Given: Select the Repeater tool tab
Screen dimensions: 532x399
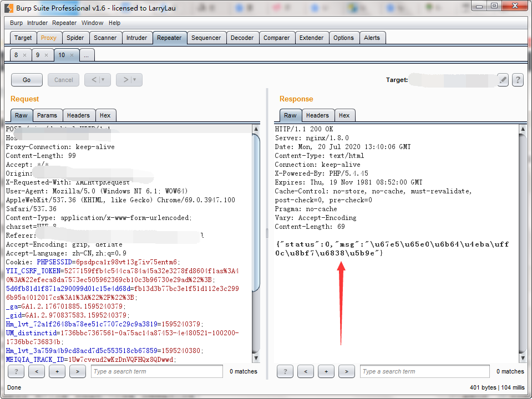Looking at the screenshot, I should tap(169, 38).
